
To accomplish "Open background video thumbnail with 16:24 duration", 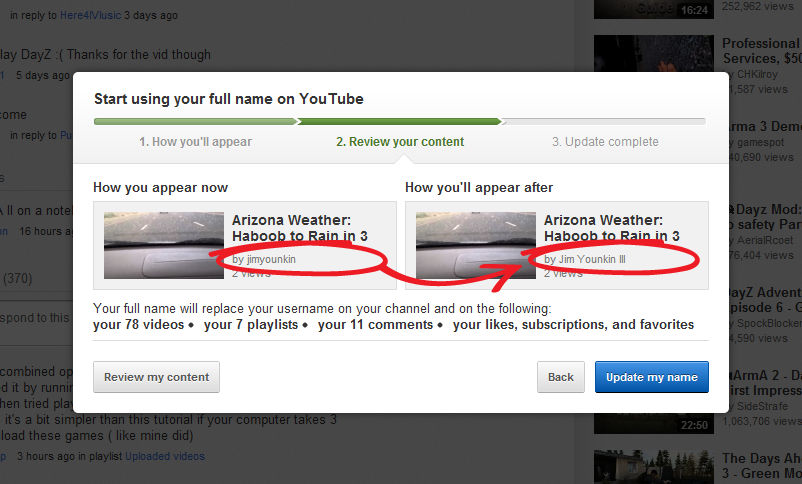I will click(x=654, y=9).
